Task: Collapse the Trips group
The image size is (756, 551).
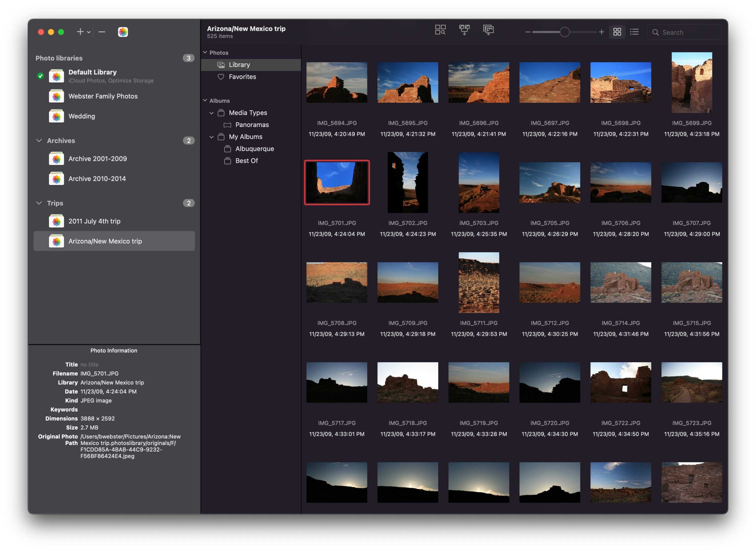Action: (x=39, y=203)
